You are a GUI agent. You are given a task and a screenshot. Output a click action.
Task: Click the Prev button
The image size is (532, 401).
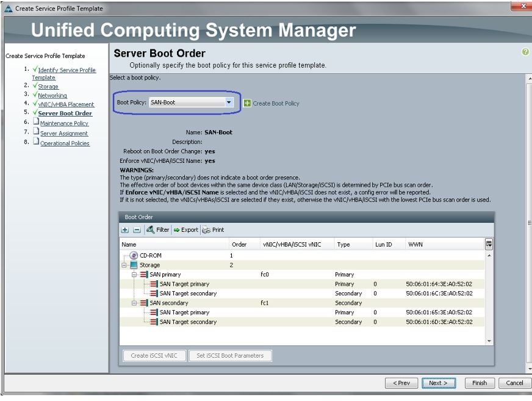pos(401,383)
